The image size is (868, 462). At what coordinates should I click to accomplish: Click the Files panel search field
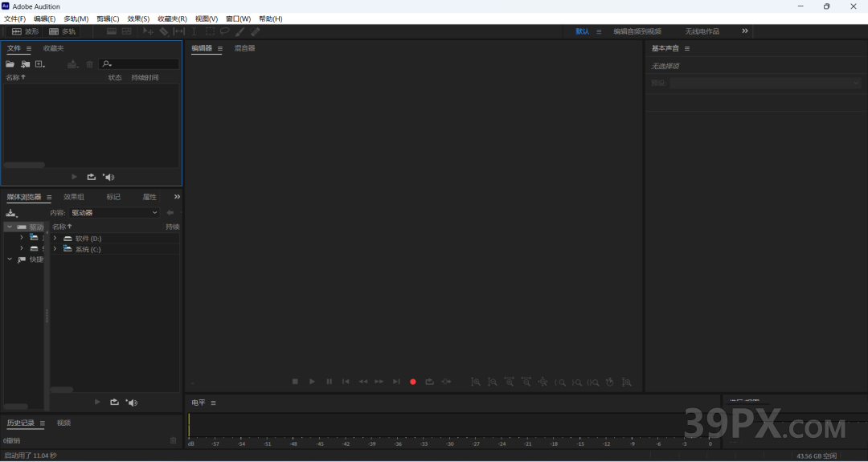point(139,64)
